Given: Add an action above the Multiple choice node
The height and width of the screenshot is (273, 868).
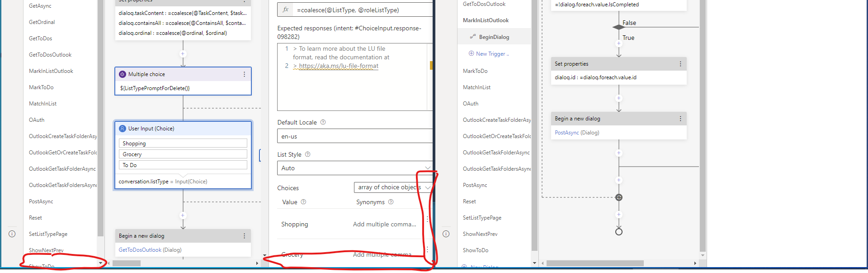Looking at the screenshot, I should coord(183,54).
